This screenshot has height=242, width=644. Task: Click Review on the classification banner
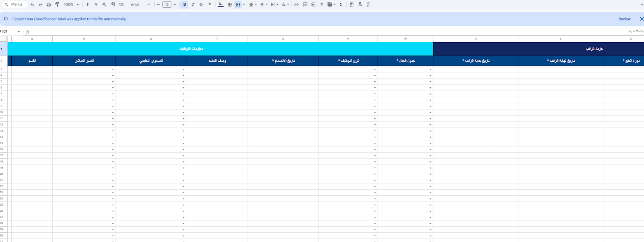click(x=624, y=19)
